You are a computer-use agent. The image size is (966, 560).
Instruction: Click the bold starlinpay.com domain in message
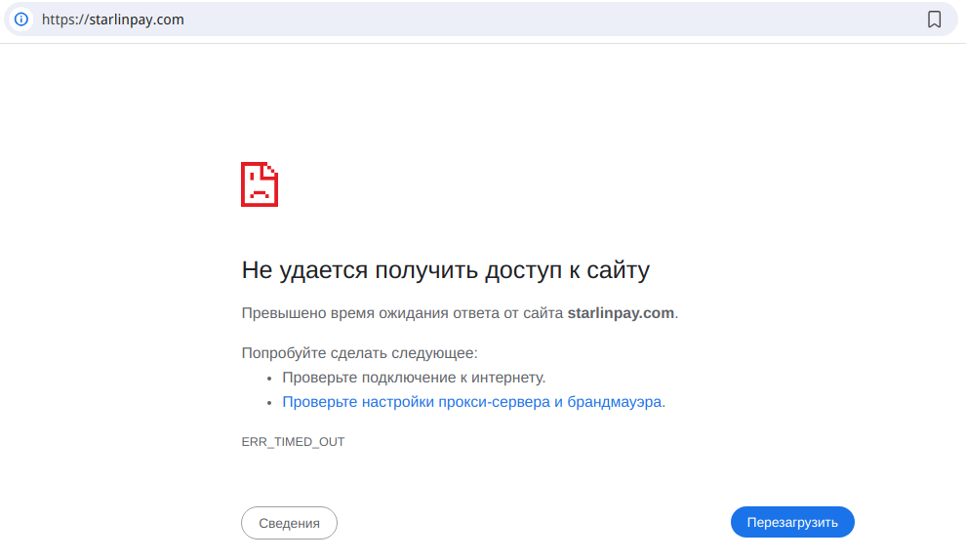click(x=621, y=313)
